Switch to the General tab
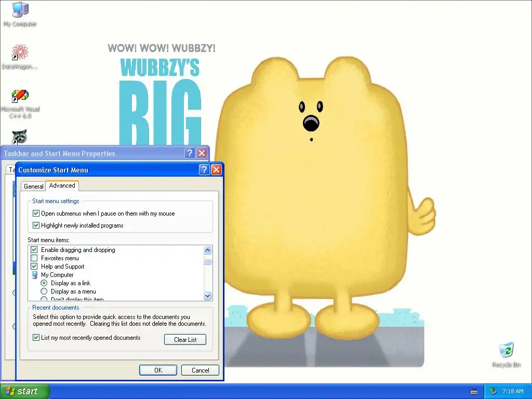This screenshot has width=532, height=399. [x=33, y=187]
